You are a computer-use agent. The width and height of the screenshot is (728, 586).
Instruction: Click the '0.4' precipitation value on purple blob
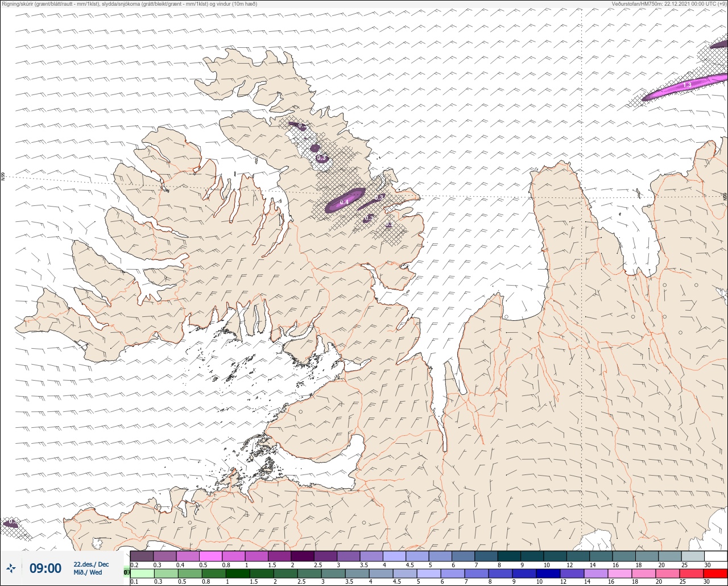[344, 202]
